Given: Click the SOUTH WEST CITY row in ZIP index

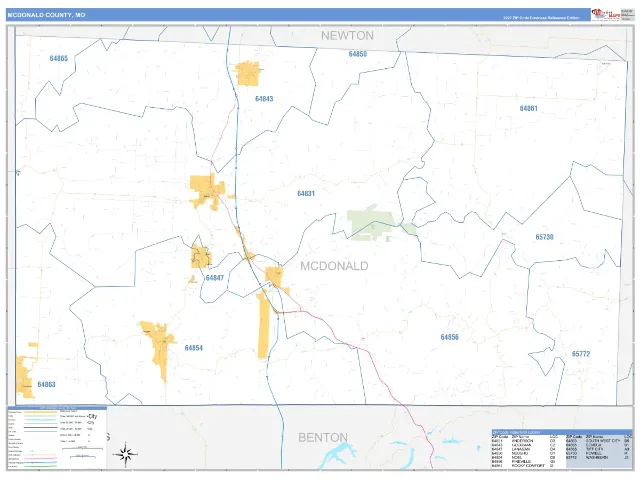Looking at the screenshot, I should [x=599, y=441].
